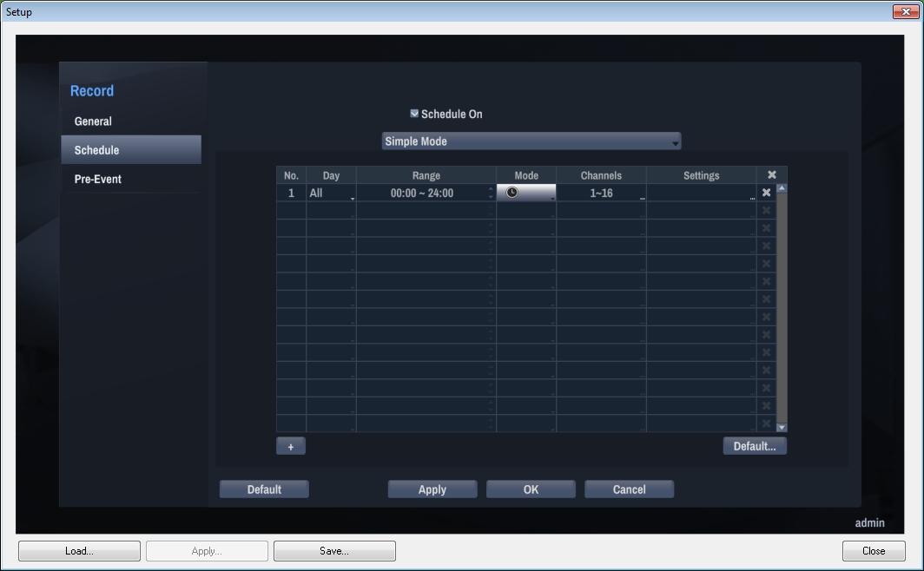Click the delete-all X in table header
The height and width of the screenshot is (571, 924).
772,174
